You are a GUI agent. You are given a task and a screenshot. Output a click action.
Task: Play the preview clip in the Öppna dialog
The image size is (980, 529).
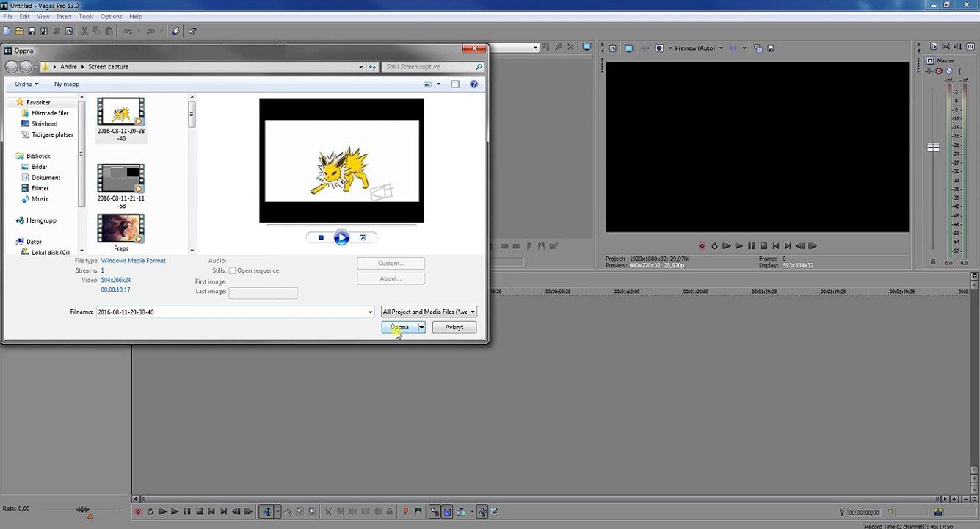point(341,237)
